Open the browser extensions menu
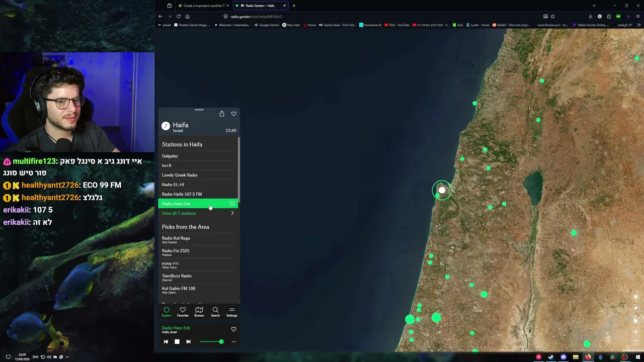This screenshot has height=362, width=644. (609, 17)
